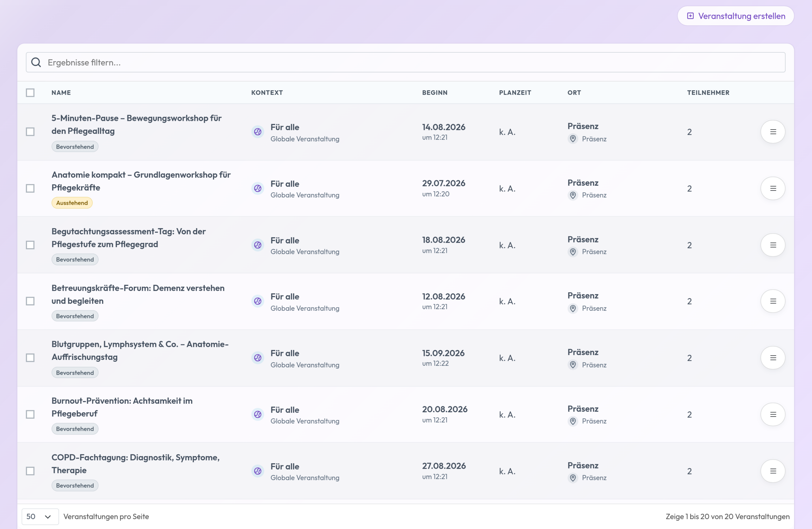Sort by the Teilnehmer column header
812x529 pixels.
coord(708,92)
